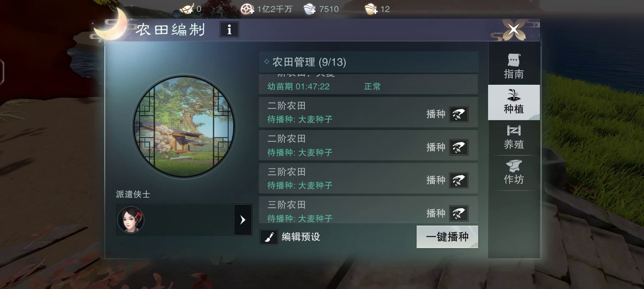The width and height of the screenshot is (644, 289).
Task: Tap the sow icon on first 三阶农田
Action: pos(459,180)
